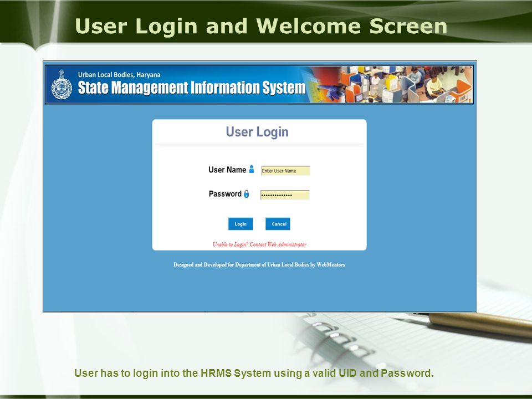Click the User Login heading
Image resolution: width=532 pixels, height=399 pixels.
257,132
